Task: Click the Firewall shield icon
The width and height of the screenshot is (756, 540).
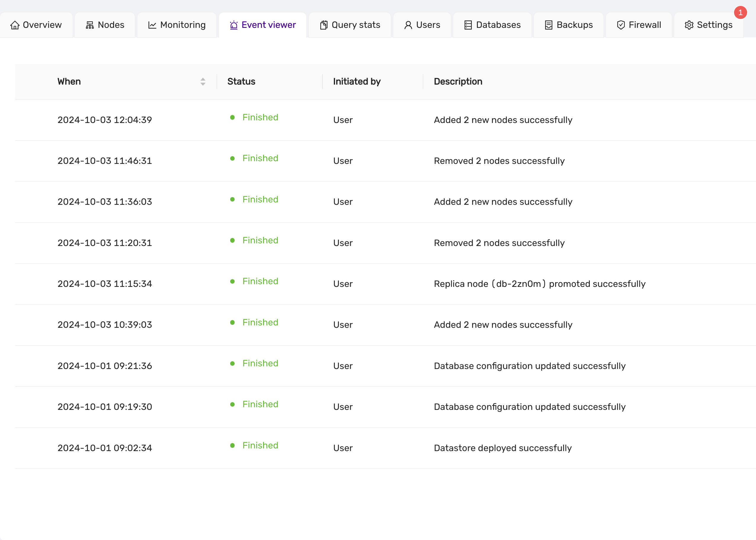Action: tap(621, 25)
